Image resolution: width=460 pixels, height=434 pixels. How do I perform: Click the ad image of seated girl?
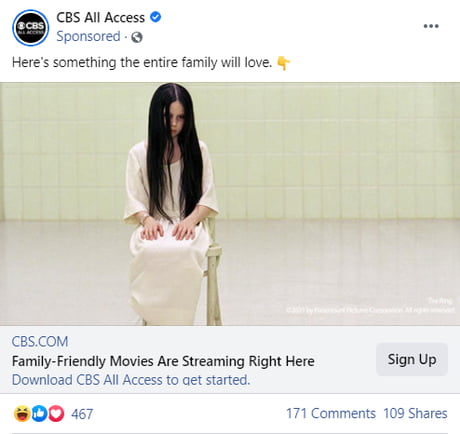pos(230,204)
